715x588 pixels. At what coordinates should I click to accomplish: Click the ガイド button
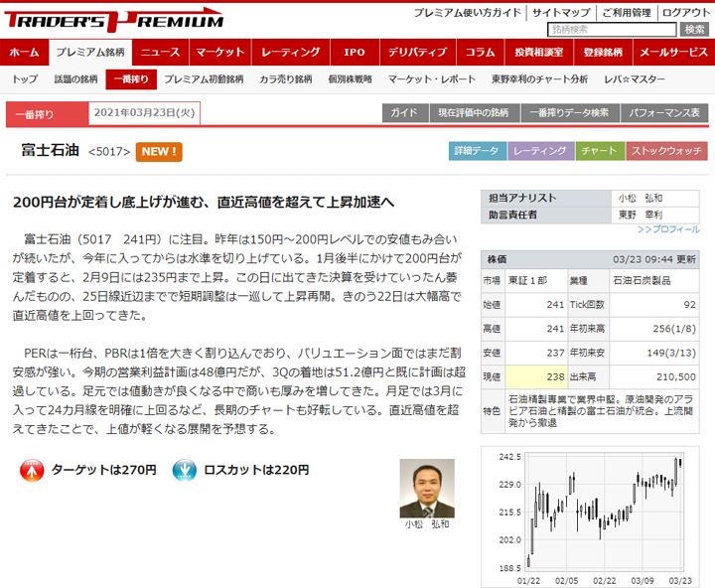[405, 112]
